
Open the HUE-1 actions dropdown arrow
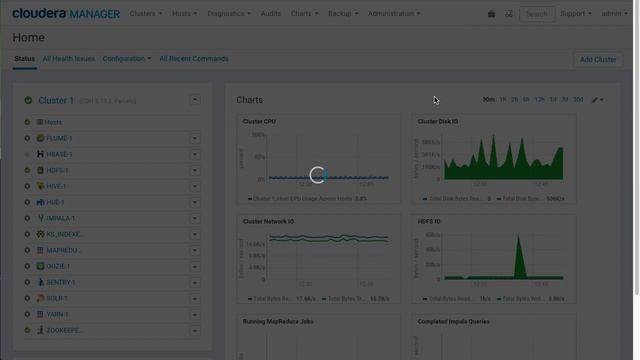tap(195, 202)
